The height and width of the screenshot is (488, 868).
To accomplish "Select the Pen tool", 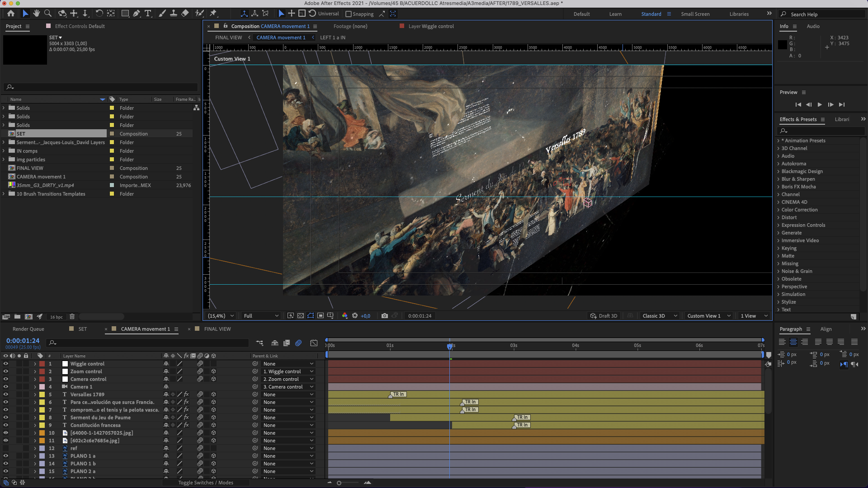I will tap(136, 14).
